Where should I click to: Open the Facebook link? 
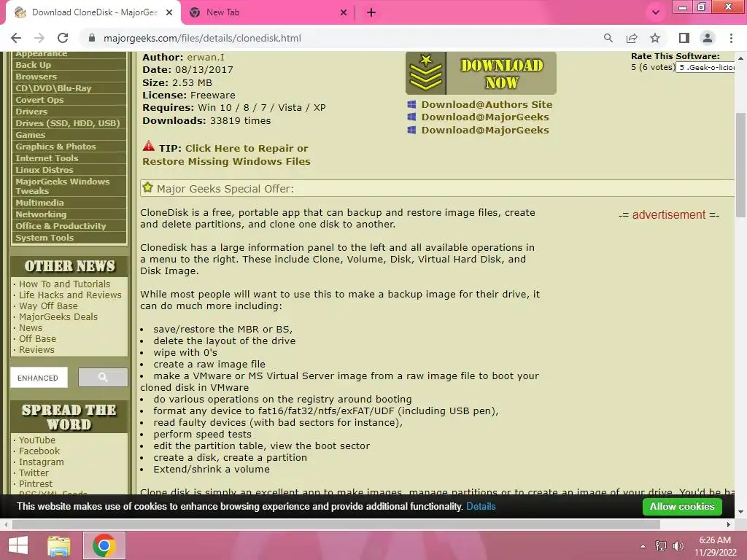pyautogui.click(x=39, y=451)
